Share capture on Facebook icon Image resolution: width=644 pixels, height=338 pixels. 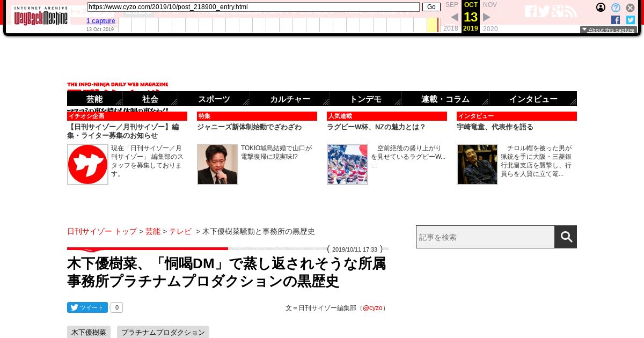[x=616, y=20]
